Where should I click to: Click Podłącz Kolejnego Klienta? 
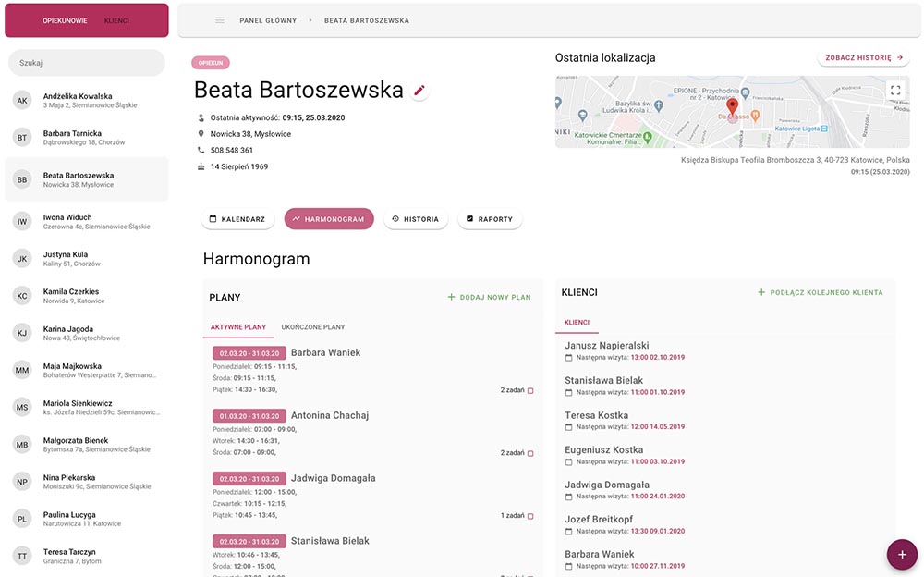tap(820, 292)
